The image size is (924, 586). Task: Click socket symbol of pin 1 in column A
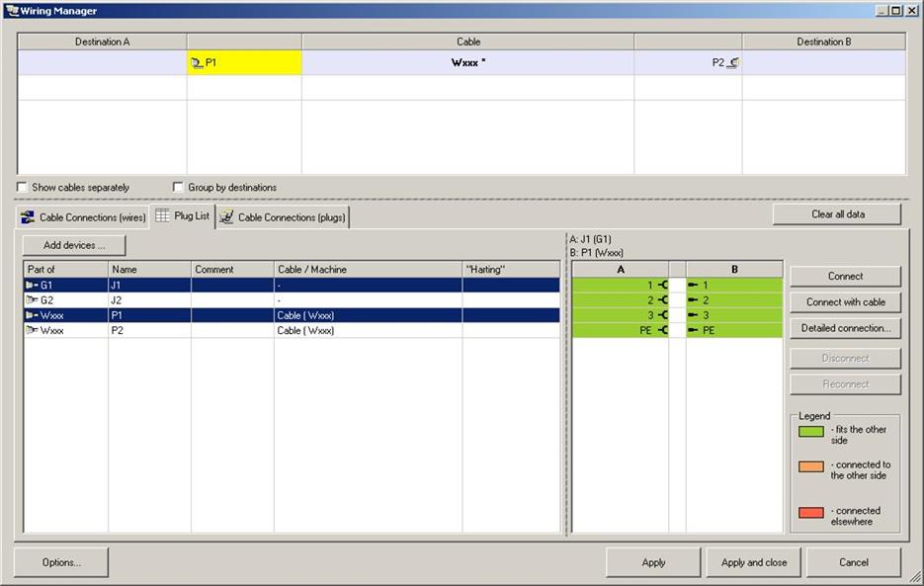click(662, 285)
